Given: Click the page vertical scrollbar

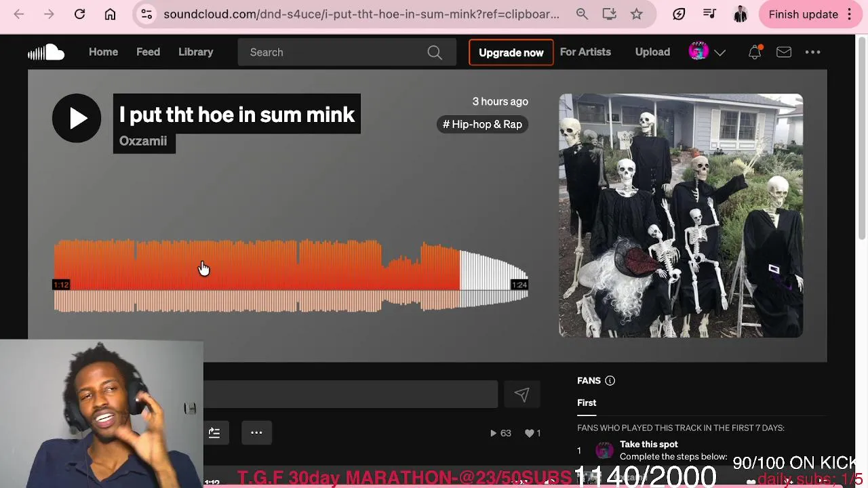Looking at the screenshot, I should 862,139.
